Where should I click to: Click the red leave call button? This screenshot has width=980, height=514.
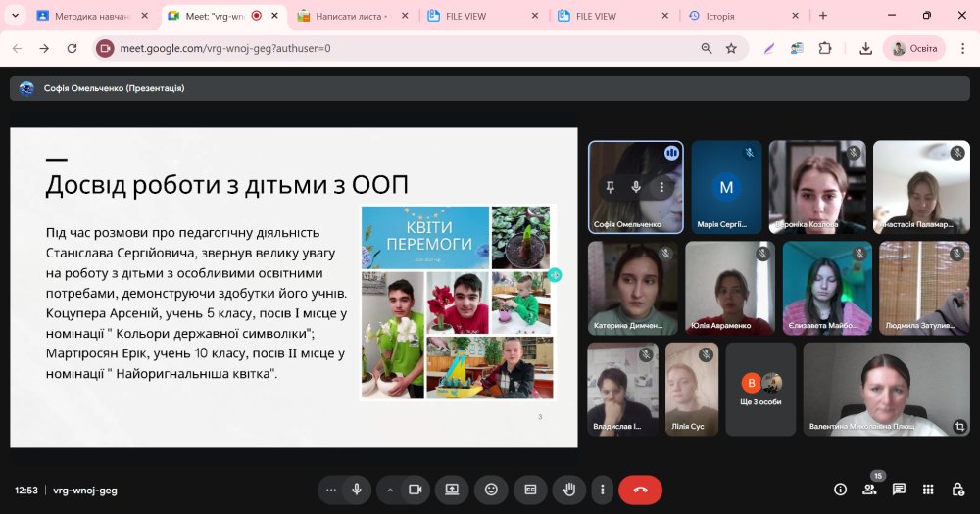(640, 490)
